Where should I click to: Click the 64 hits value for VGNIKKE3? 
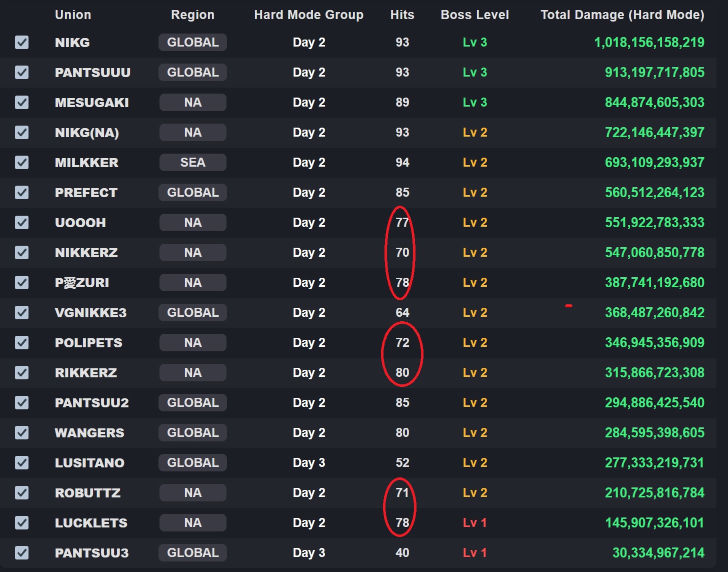coord(402,313)
